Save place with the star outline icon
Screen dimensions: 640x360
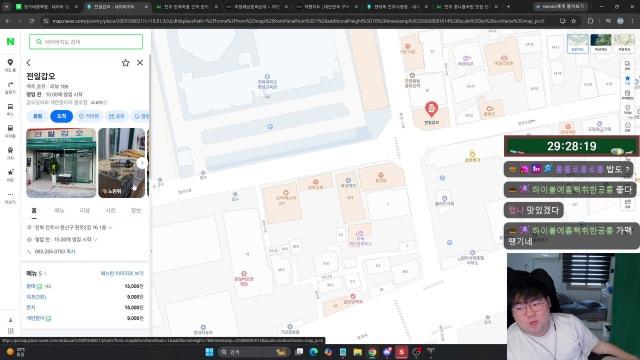(125, 62)
